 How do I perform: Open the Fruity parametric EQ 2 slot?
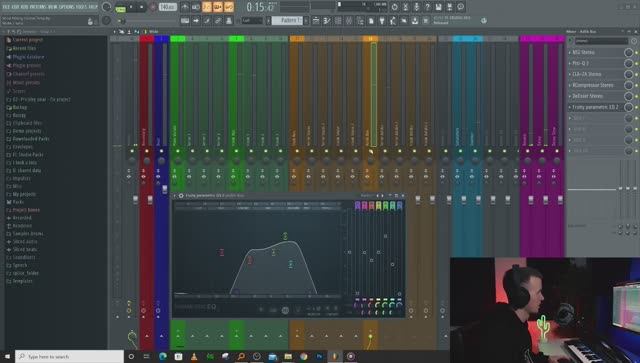[x=596, y=107]
